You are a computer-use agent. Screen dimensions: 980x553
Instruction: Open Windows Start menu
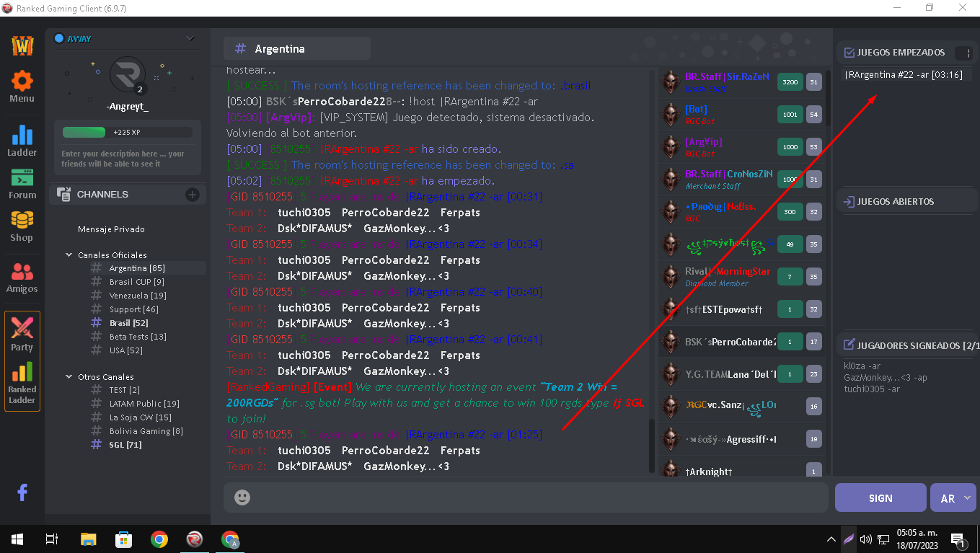pyautogui.click(x=17, y=539)
